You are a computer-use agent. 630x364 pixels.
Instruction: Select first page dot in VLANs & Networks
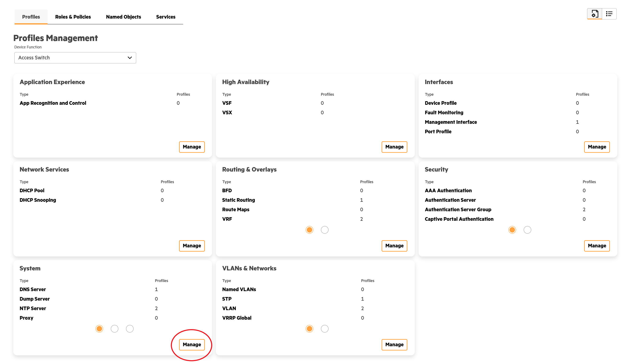(309, 329)
